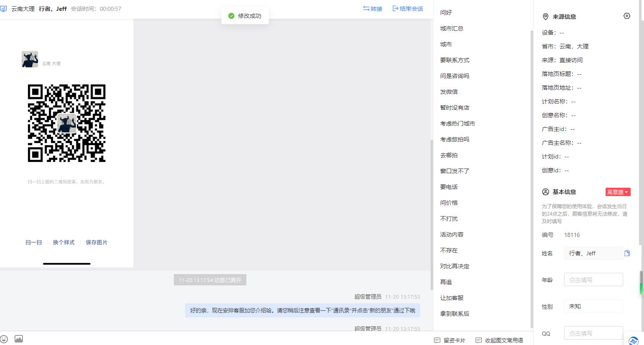The width and height of the screenshot is (644, 345).
Task: Select the 要电话 quick reply
Action: coord(449,187)
